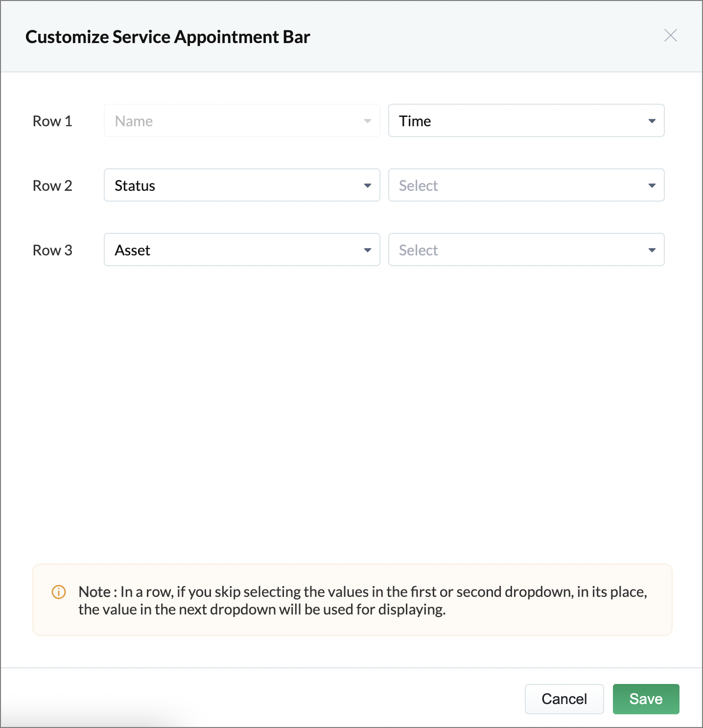Click the note text about skipped dropdowns
Screen dimensions: 703x728
click(x=362, y=601)
